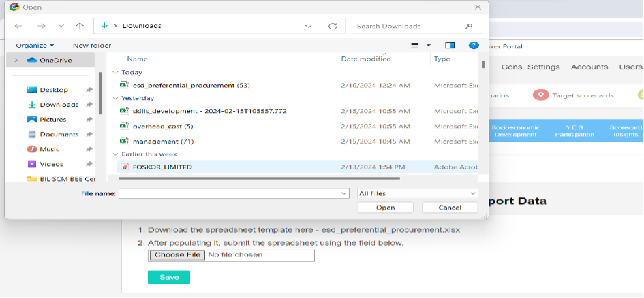The height and width of the screenshot is (298, 644).
Task: Click the pin icon beside Videos
Action: (89, 164)
